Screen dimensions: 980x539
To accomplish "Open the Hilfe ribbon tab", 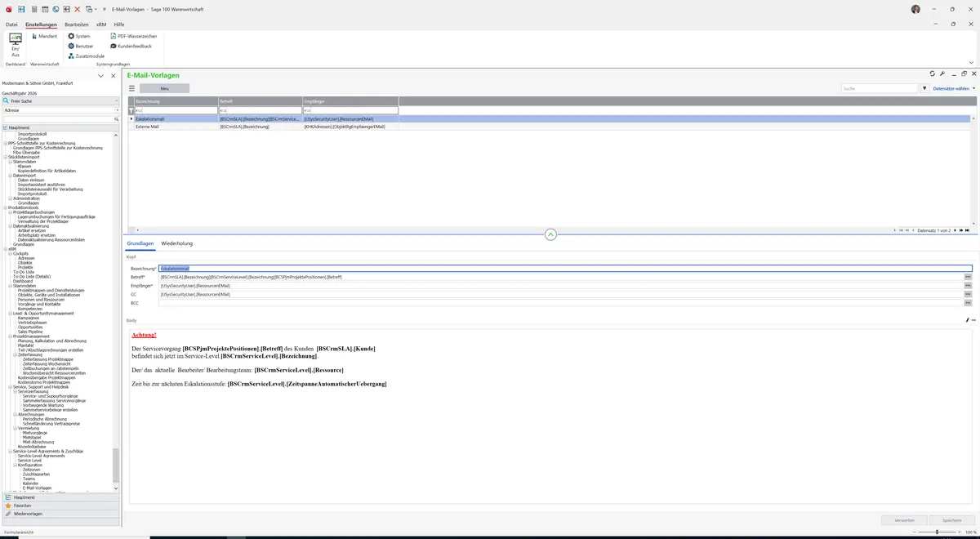I will click(119, 24).
